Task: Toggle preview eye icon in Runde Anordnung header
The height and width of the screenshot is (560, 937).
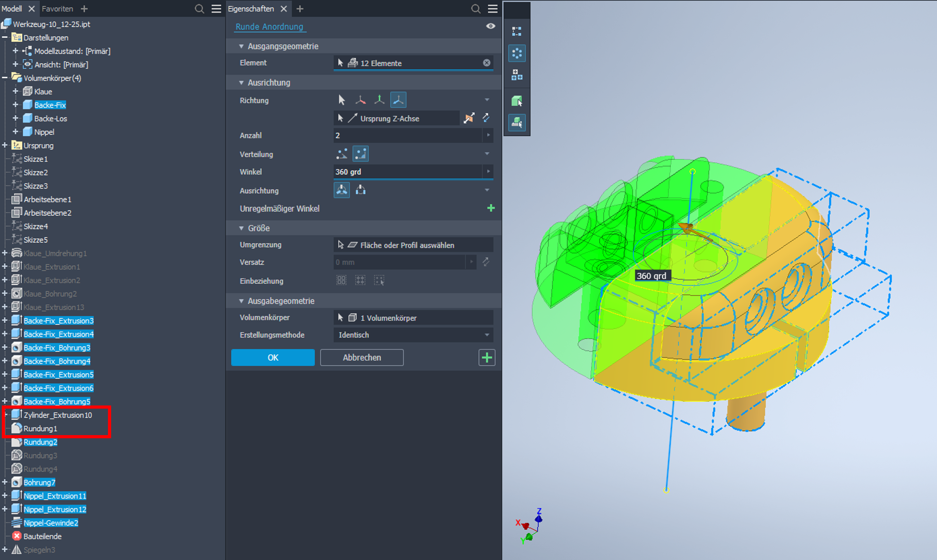Action: pos(490,26)
